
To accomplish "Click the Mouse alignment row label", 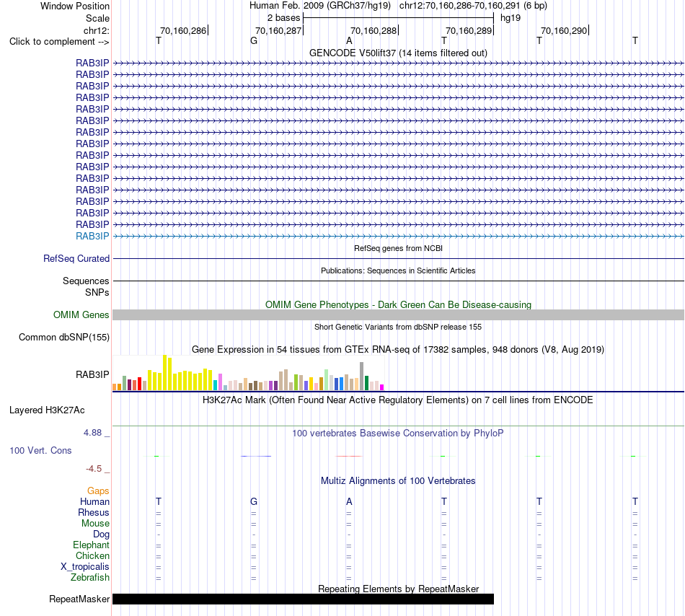I will pyautogui.click(x=95, y=524).
